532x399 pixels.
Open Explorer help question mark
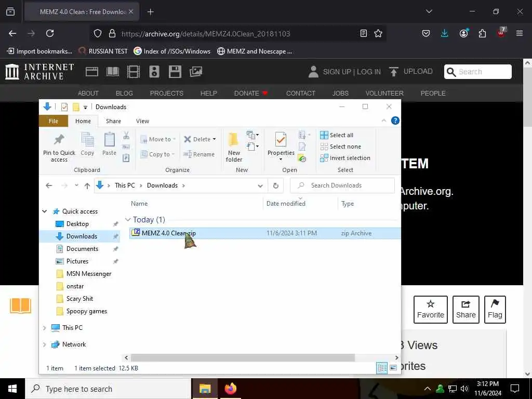(395, 121)
